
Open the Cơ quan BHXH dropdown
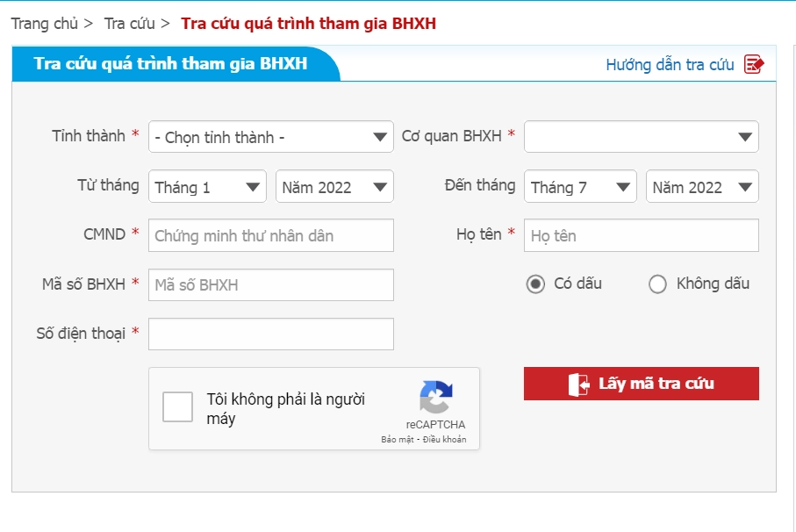click(x=640, y=137)
